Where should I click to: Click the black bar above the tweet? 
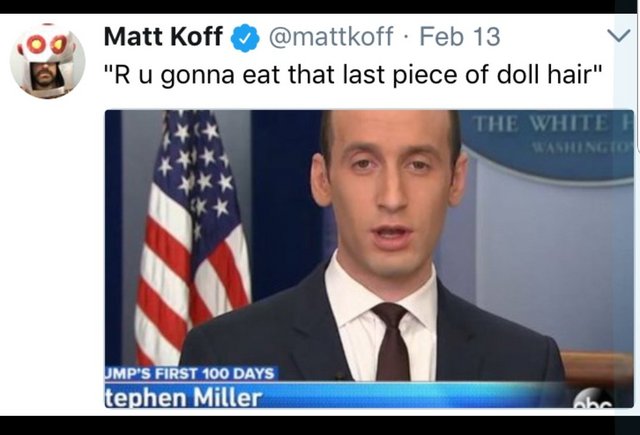pyautogui.click(x=307, y=7)
